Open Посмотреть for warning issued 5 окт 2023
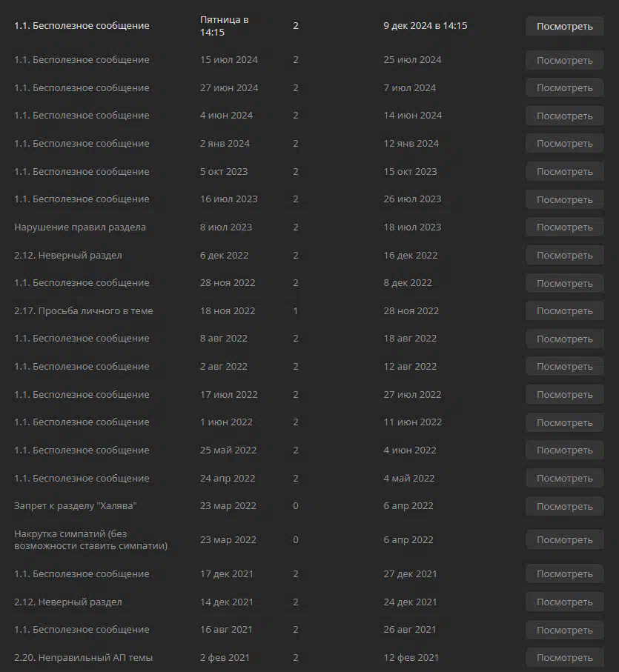 pyautogui.click(x=565, y=171)
